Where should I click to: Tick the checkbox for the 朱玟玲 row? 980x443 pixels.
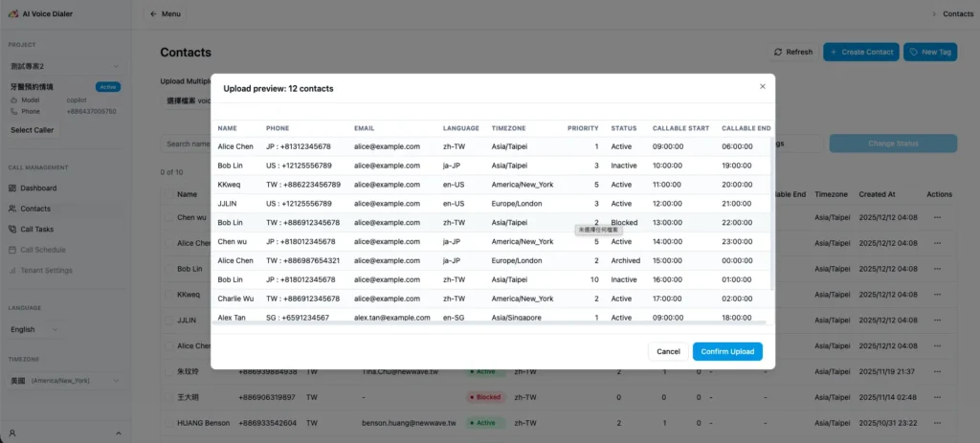(167, 371)
